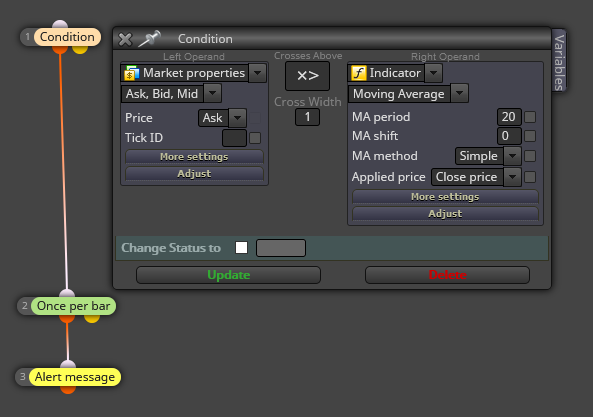Close the Condition panel with X icon
593x417 pixels.
click(x=125, y=39)
